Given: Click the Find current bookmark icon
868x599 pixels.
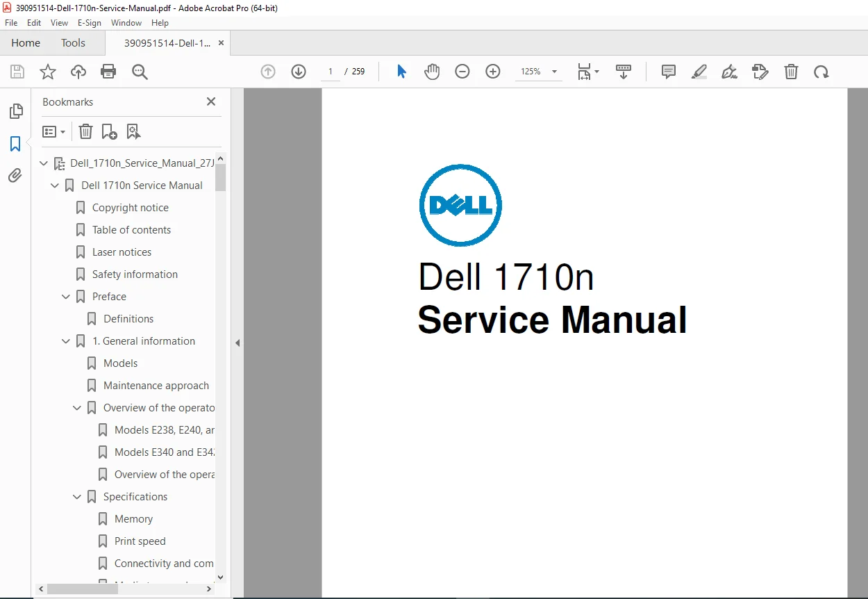Looking at the screenshot, I should pos(133,131).
